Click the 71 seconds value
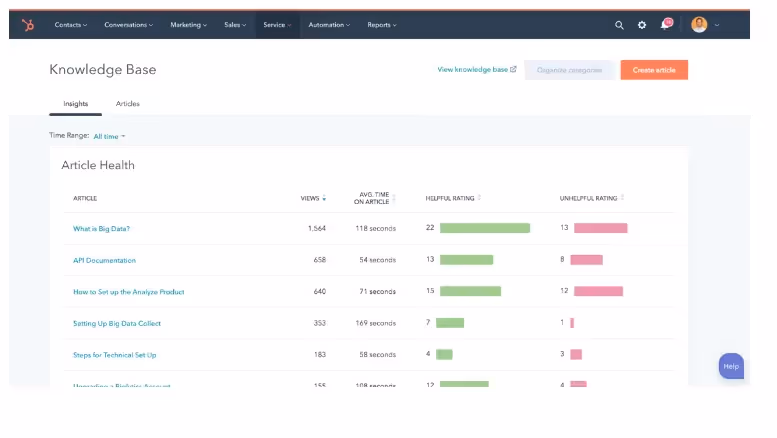The width and height of the screenshot is (777, 438). (x=378, y=291)
